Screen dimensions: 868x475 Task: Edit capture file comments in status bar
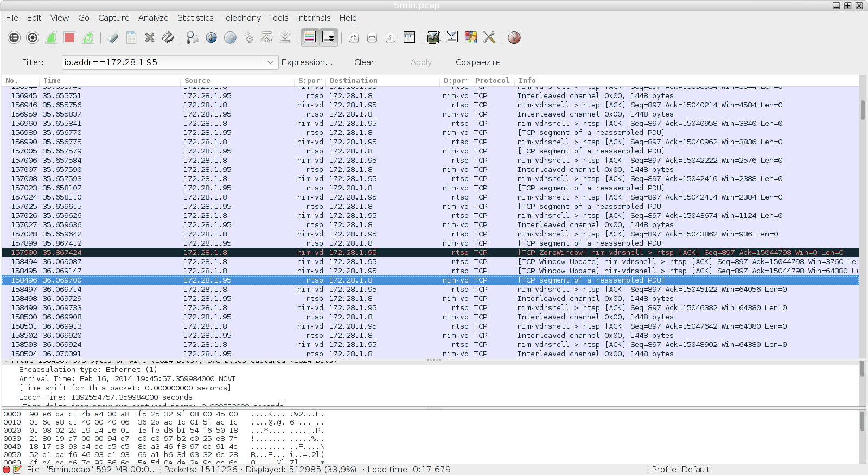click(17, 470)
